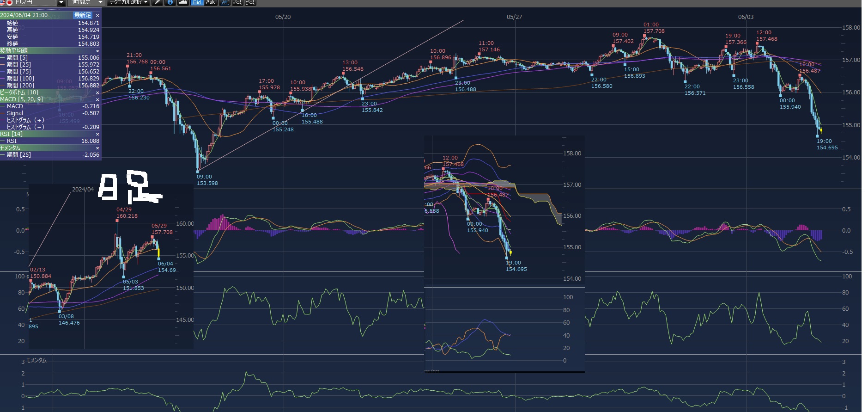
Task: Click the vertical zoom in magnifier
Action: tap(250, 2)
